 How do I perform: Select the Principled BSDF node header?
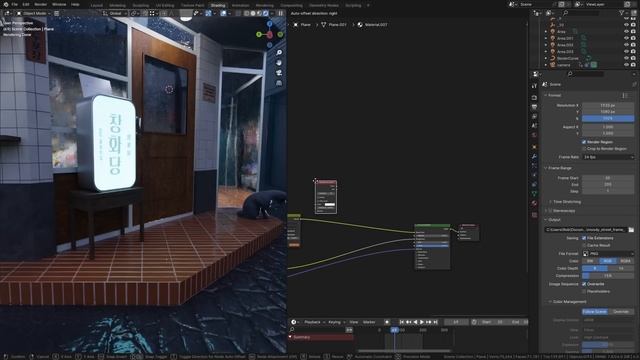pyautogui.click(x=432, y=225)
